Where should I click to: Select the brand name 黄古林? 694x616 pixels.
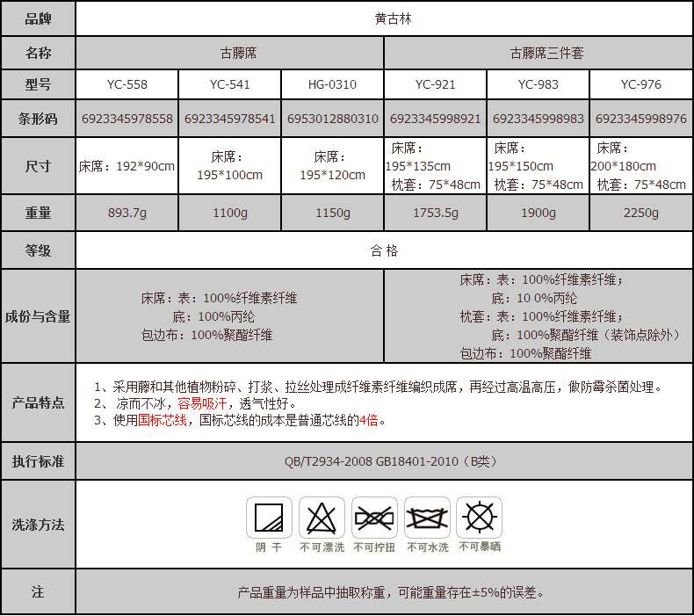pyautogui.click(x=393, y=18)
